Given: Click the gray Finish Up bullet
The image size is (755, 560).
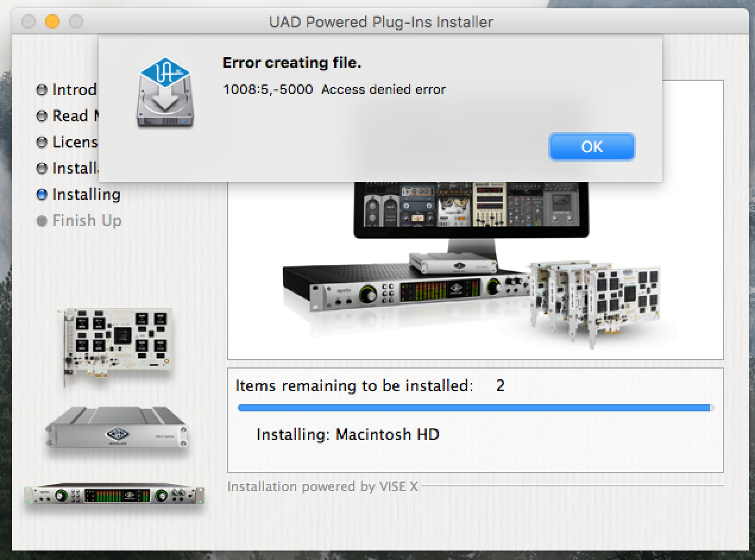Looking at the screenshot, I should click(42, 221).
